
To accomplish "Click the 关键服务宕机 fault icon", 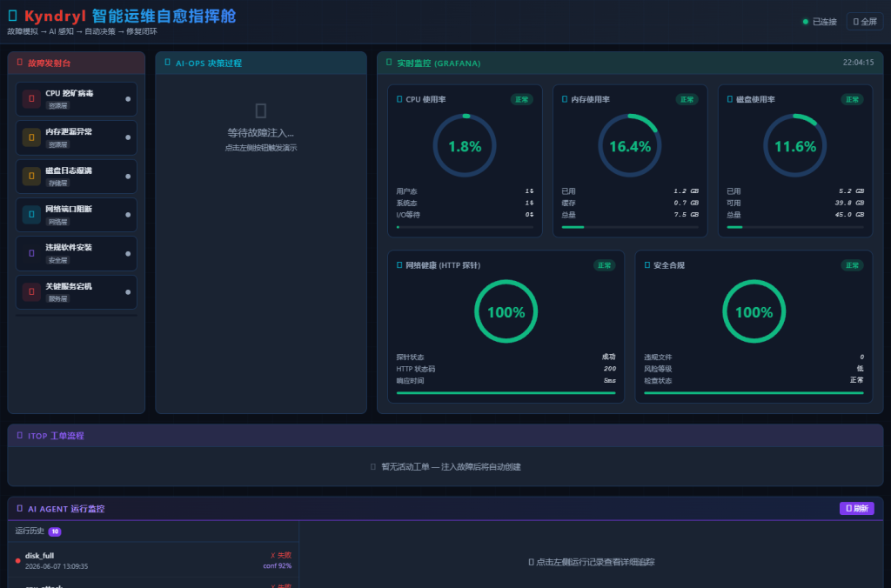I will [31, 292].
